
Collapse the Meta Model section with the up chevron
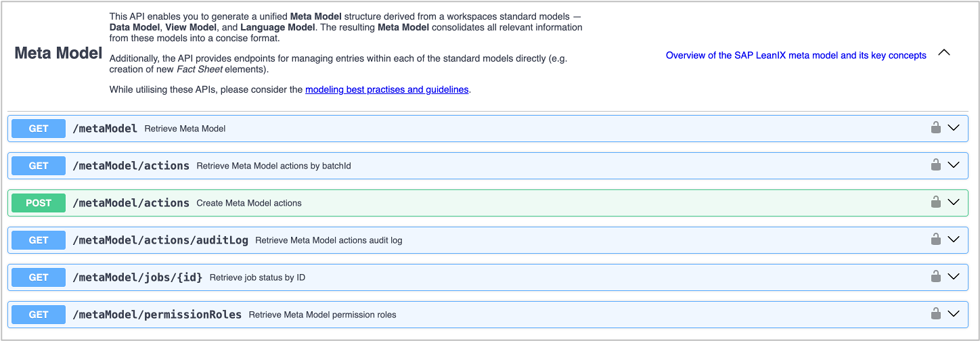click(x=944, y=53)
